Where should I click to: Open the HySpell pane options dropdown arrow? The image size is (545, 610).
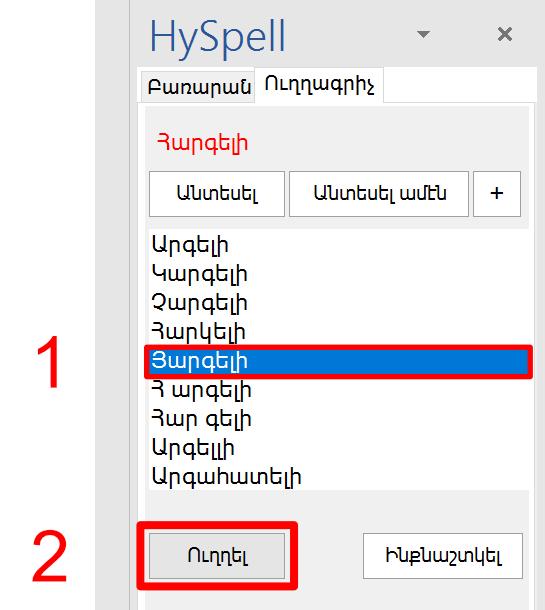coord(423,34)
